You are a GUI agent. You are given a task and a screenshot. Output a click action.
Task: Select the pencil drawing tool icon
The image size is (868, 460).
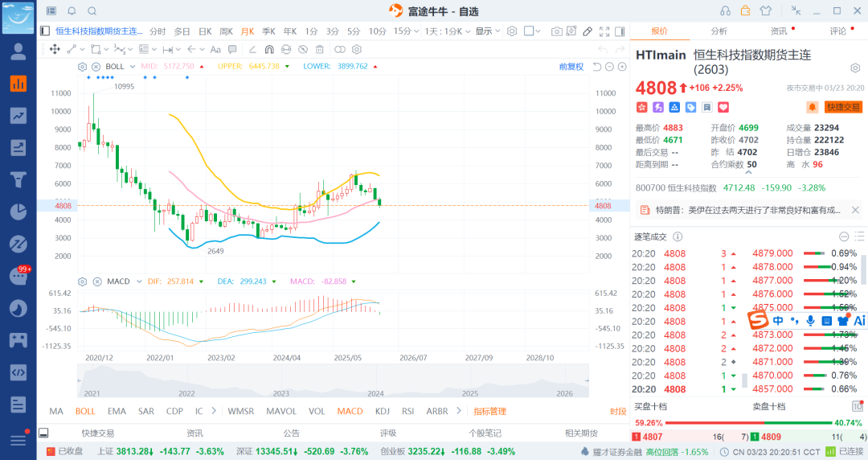pos(588,31)
